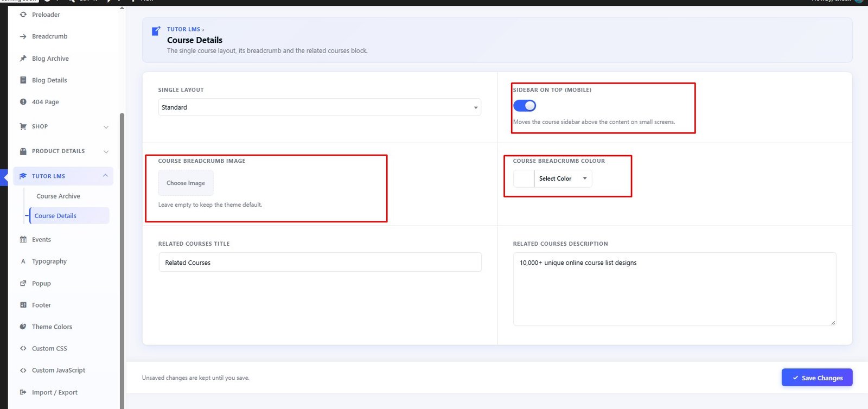Open the 404 Page settings
The height and width of the screenshot is (409, 868).
pyautogui.click(x=46, y=102)
